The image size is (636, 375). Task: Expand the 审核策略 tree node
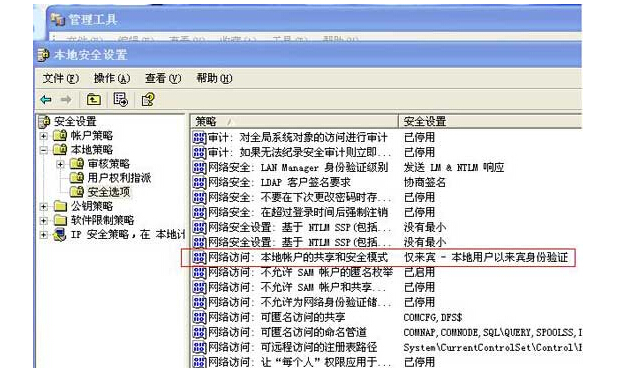[60, 164]
